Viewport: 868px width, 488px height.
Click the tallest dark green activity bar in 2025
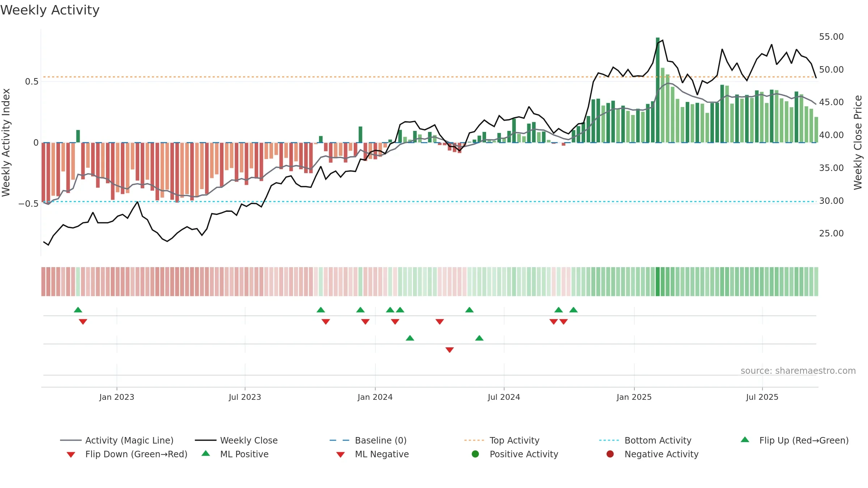pos(658,90)
